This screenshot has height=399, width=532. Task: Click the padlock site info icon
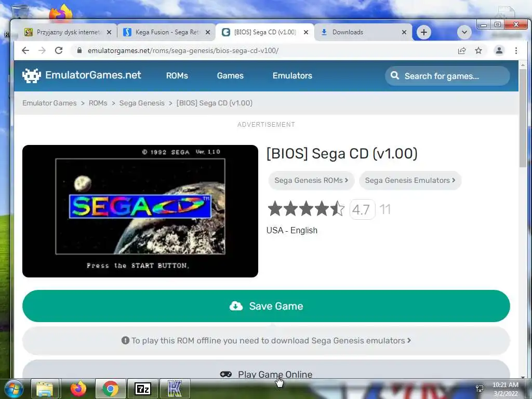click(79, 50)
